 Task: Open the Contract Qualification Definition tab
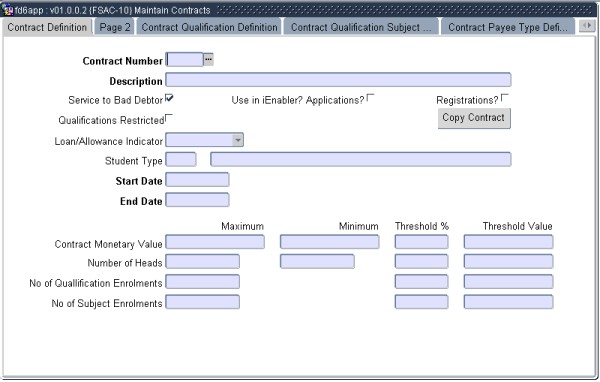point(209,27)
